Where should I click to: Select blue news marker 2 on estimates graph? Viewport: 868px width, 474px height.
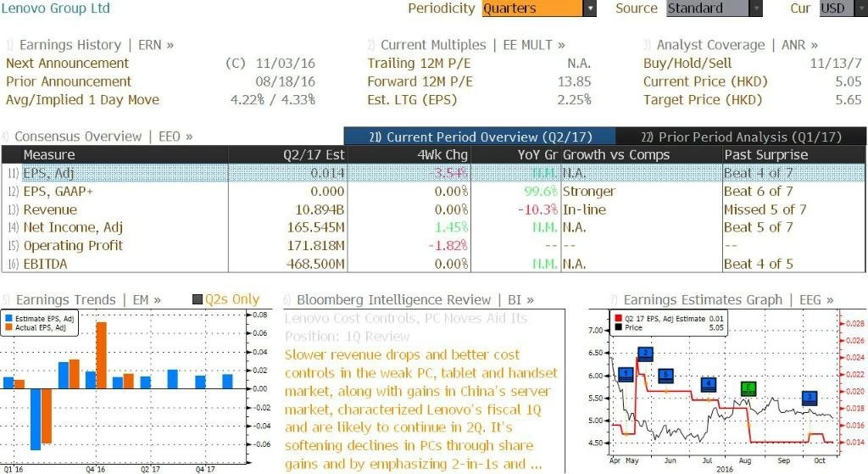tap(645, 354)
